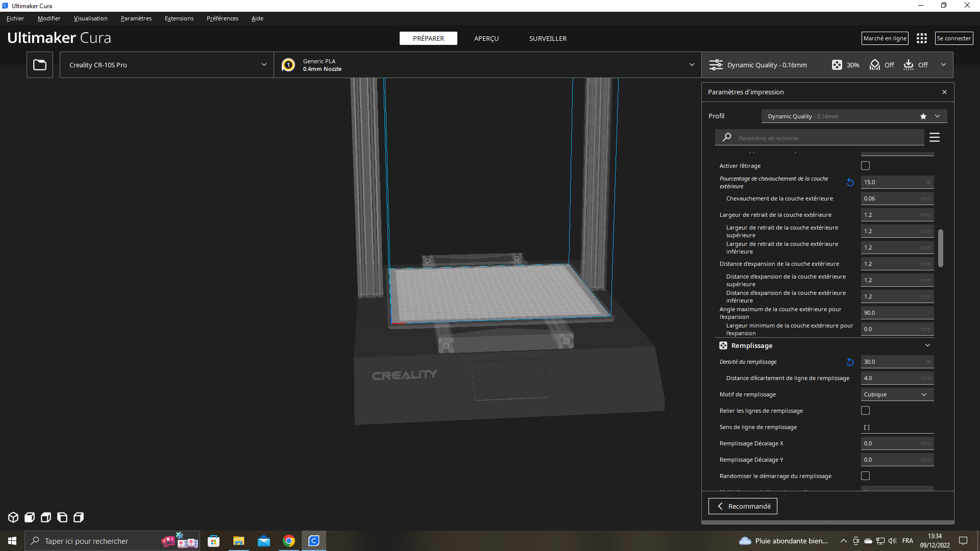Viewport: 980px width, 551px height.
Task: Open Chrome from the taskbar
Action: (x=289, y=541)
